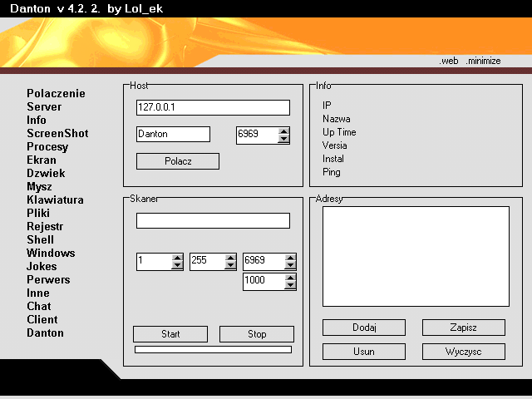Viewport: 532px width, 399px height.
Task: Click the Adresy address list box
Action: (x=415, y=256)
